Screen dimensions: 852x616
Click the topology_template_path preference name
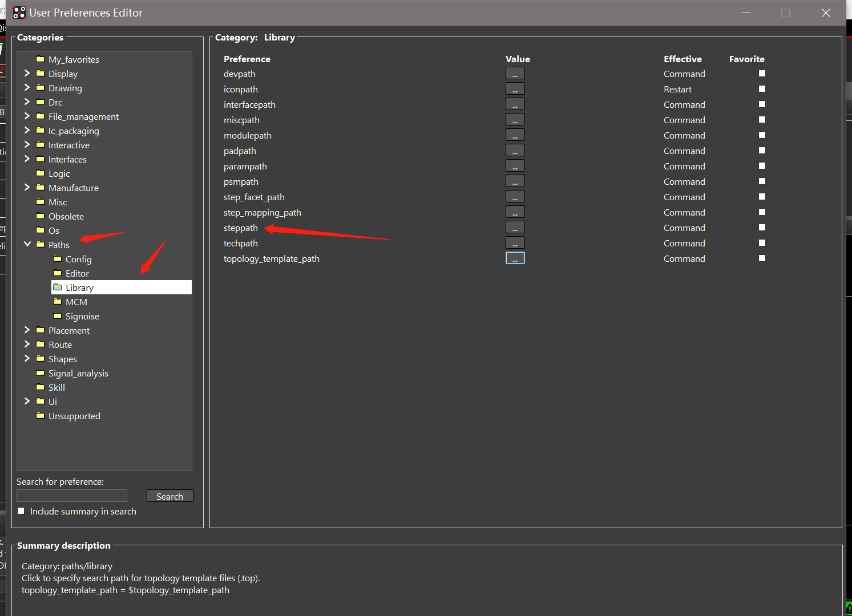point(272,258)
